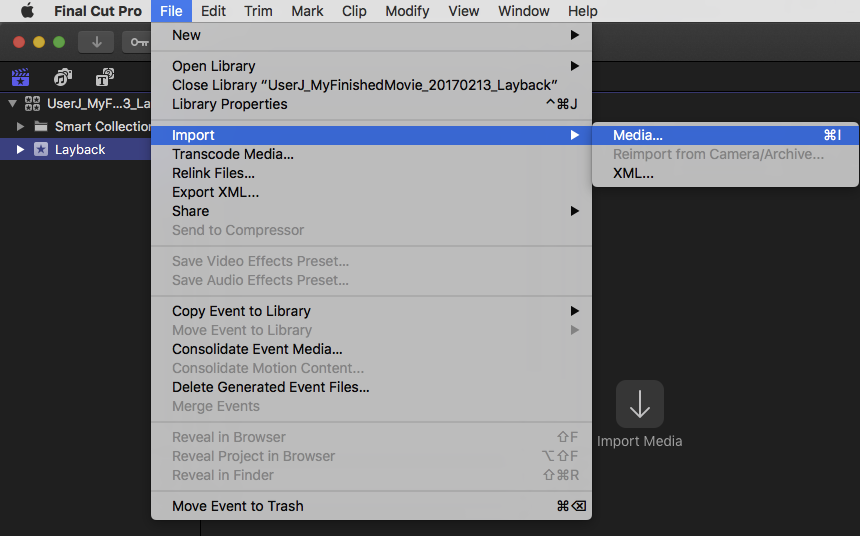This screenshot has width=860, height=536.
Task: Open the Edit menu
Action: (213, 11)
